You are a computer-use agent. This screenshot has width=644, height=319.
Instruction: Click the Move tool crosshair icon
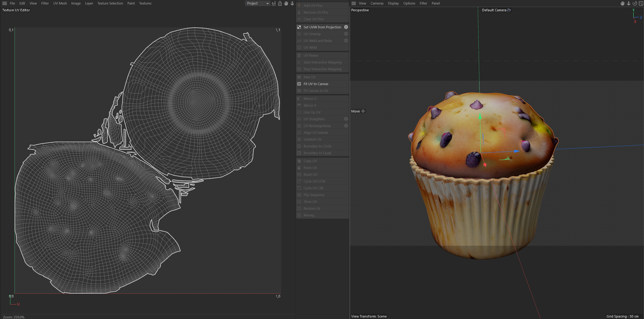(363, 111)
